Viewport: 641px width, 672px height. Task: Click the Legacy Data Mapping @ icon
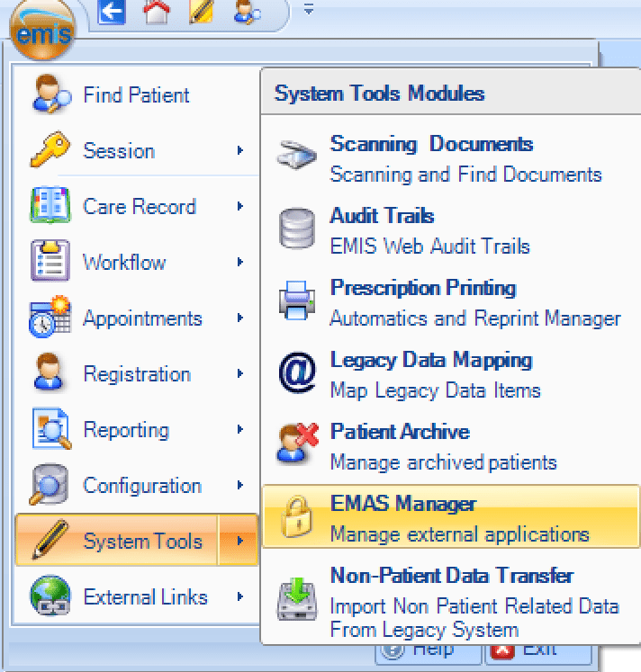click(298, 372)
